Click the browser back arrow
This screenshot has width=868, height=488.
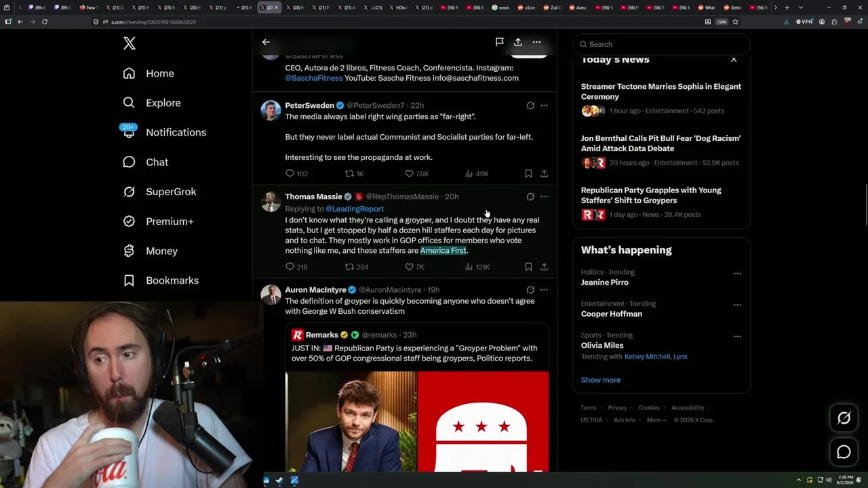click(x=20, y=22)
